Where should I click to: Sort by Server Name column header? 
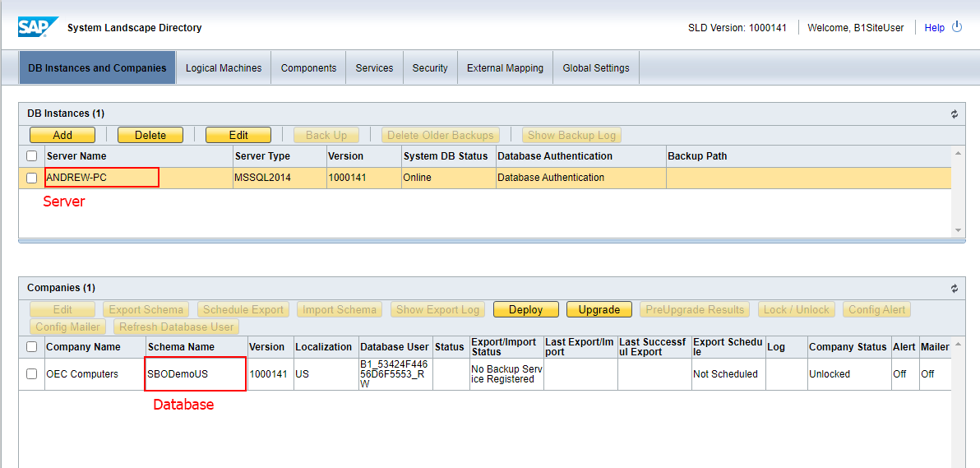76,156
